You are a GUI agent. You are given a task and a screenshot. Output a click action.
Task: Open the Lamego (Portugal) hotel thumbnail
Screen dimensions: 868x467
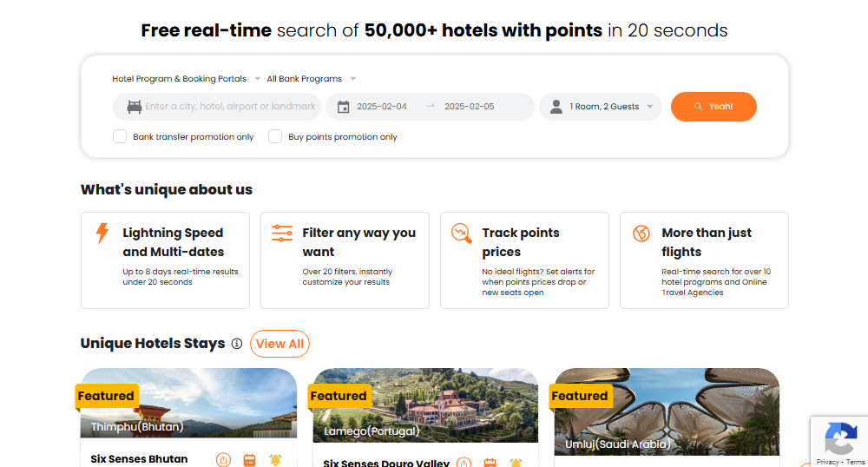point(425,405)
